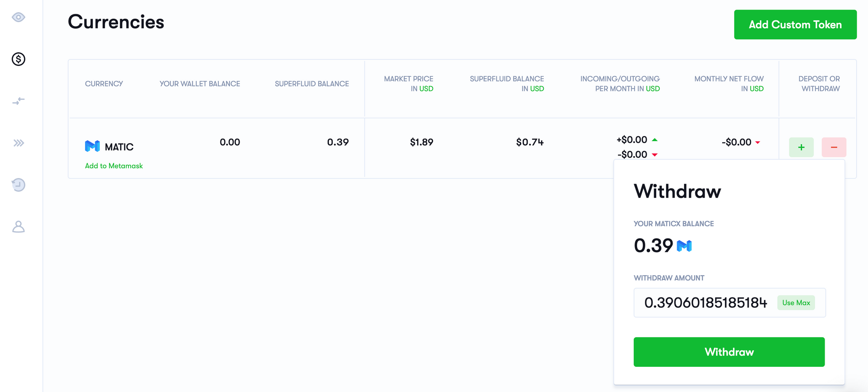Screen dimensions: 868x392
Task: Click the red arrow beside Monthly Net Flow value
Action: (x=758, y=142)
